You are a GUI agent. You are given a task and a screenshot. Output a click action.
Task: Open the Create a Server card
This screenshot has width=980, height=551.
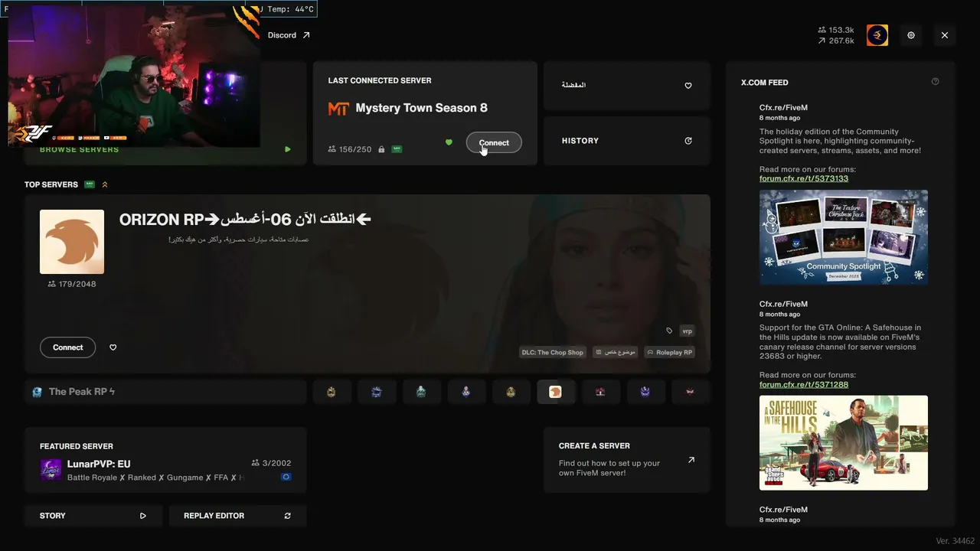[x=627, y=461]
